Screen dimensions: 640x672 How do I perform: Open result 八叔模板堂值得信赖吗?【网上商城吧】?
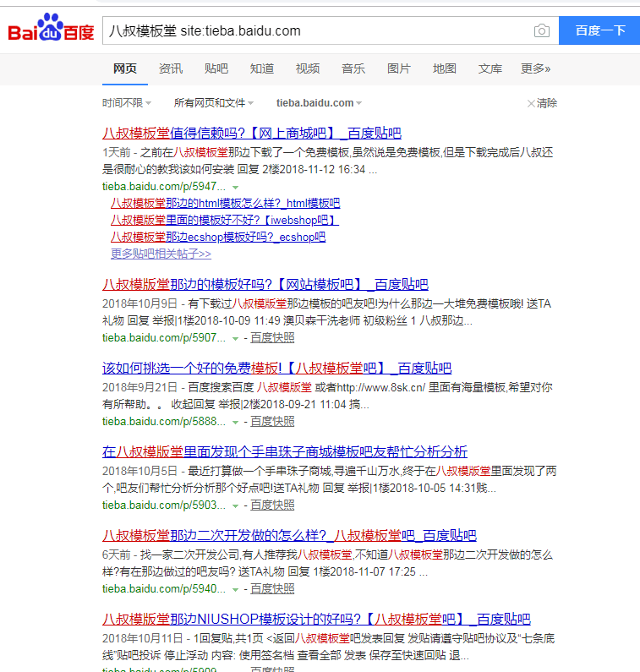pyautogui.click(x=252, y=134)
